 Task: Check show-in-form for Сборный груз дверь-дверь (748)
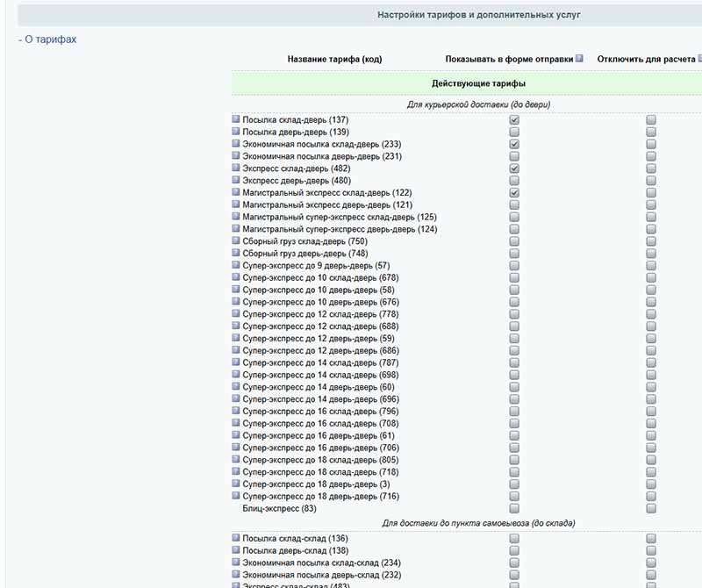click(514, 253)
